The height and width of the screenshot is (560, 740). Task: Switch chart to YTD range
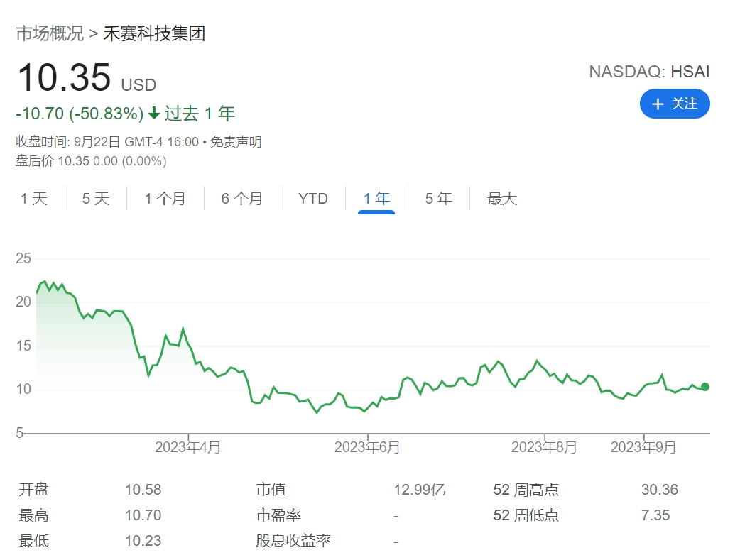pos(313,199)
